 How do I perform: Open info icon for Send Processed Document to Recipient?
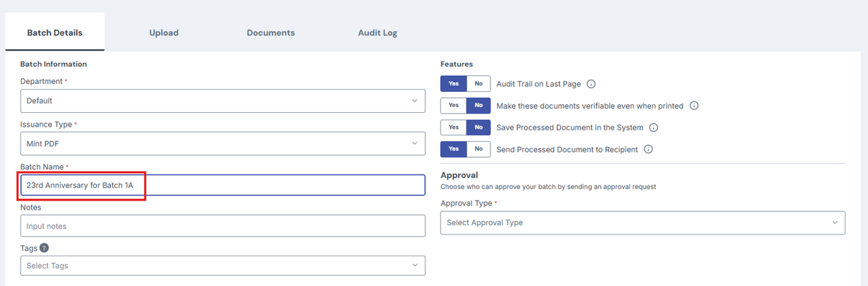649,149
